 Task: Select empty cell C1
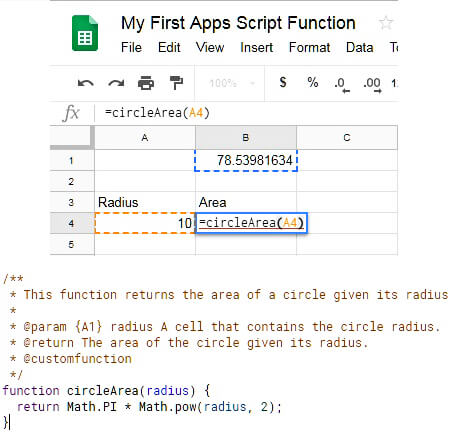point(347,160)
